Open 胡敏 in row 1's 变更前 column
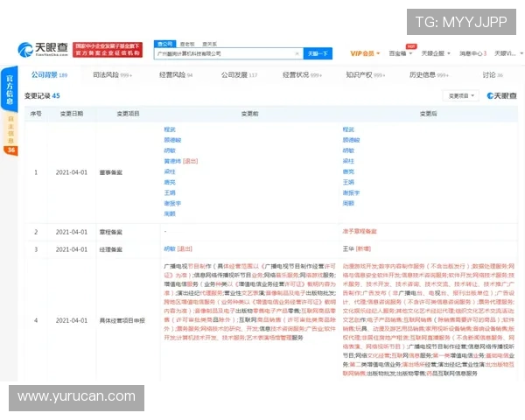The width and height of the screenshot is (525, 420). click(x=170, y=150)
